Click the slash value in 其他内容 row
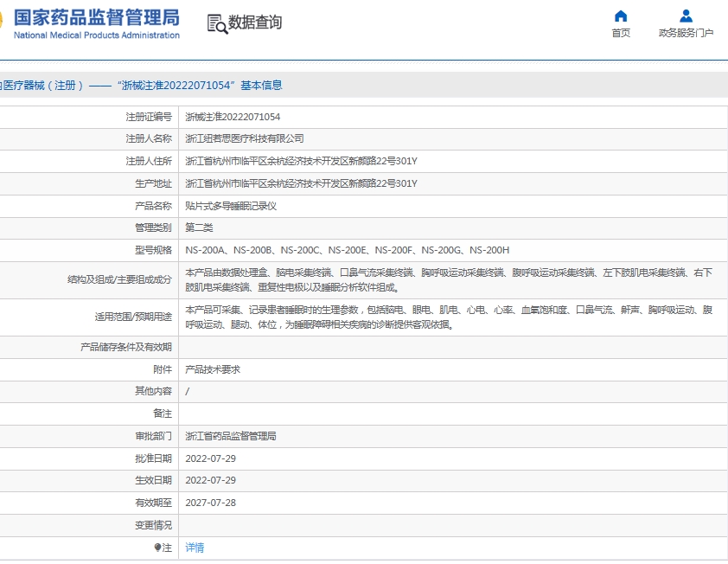This screenshot has width=728, height=564. click(187, 392)
